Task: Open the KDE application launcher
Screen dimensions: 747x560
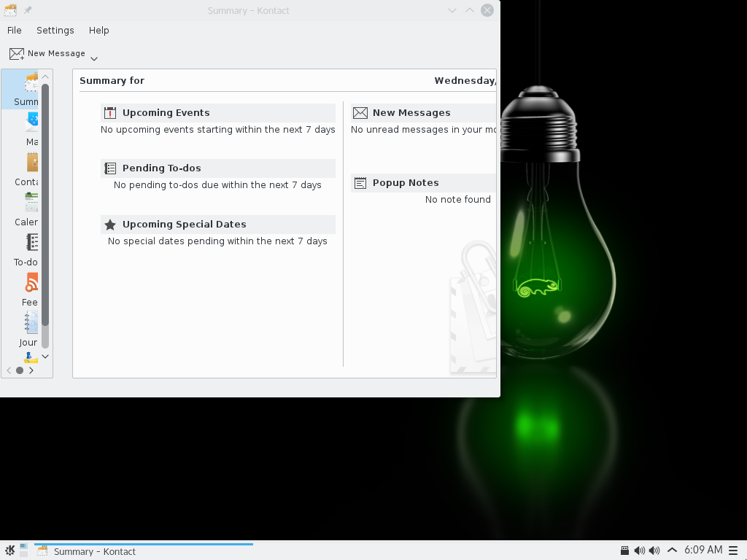Action: (9, 551)
